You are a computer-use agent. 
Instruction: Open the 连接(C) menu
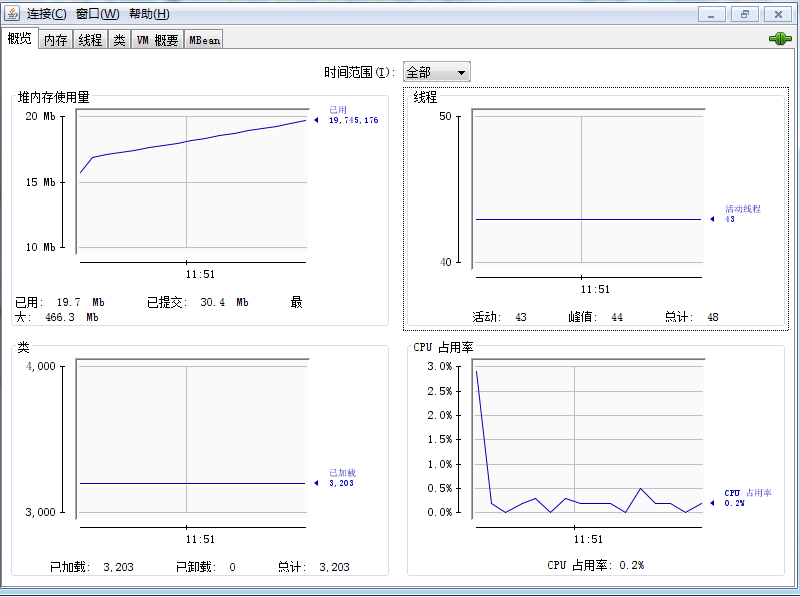pos(46,14)
